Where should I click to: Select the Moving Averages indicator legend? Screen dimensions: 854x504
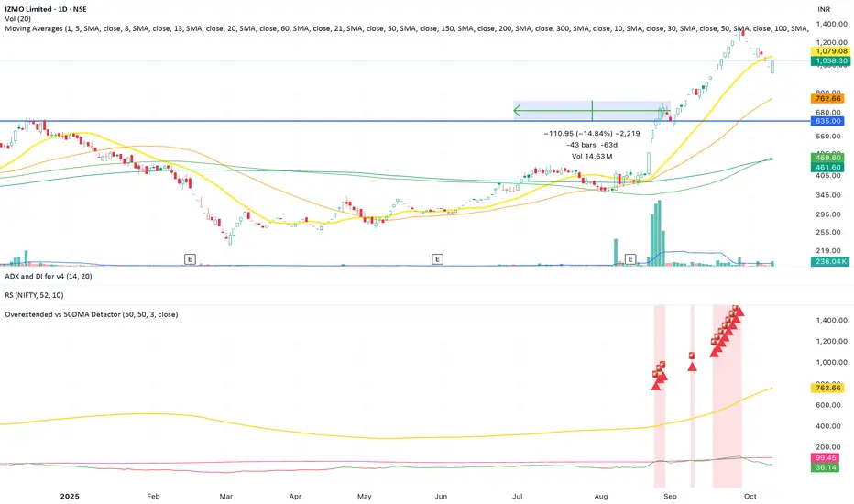(x=406, y=28)
